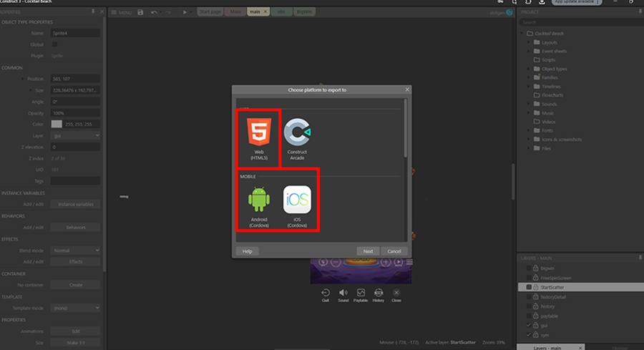Expand the Event sheets folder
This screenshot has width=644, height=350.
529,52
